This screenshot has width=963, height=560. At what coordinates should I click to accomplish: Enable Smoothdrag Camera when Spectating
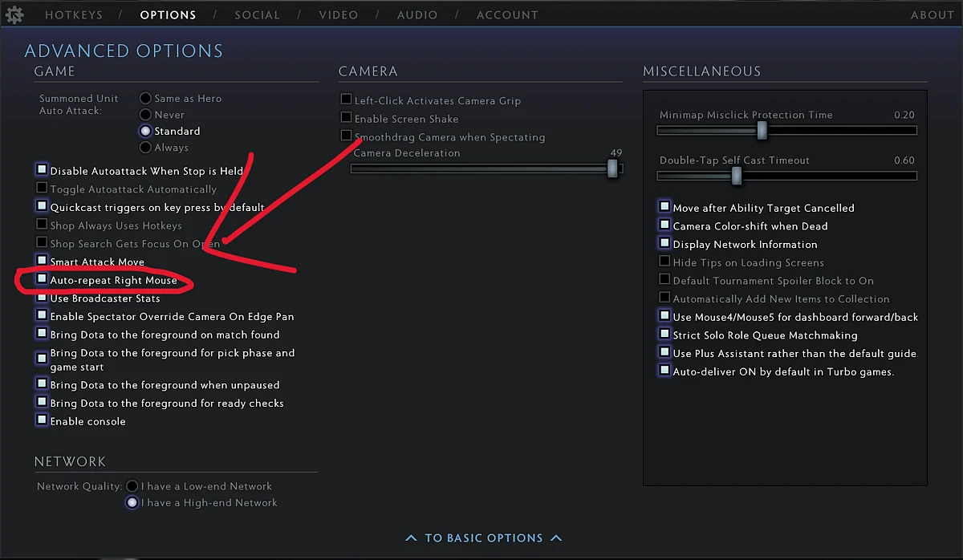pyautogui.click(x=347, y=136)
